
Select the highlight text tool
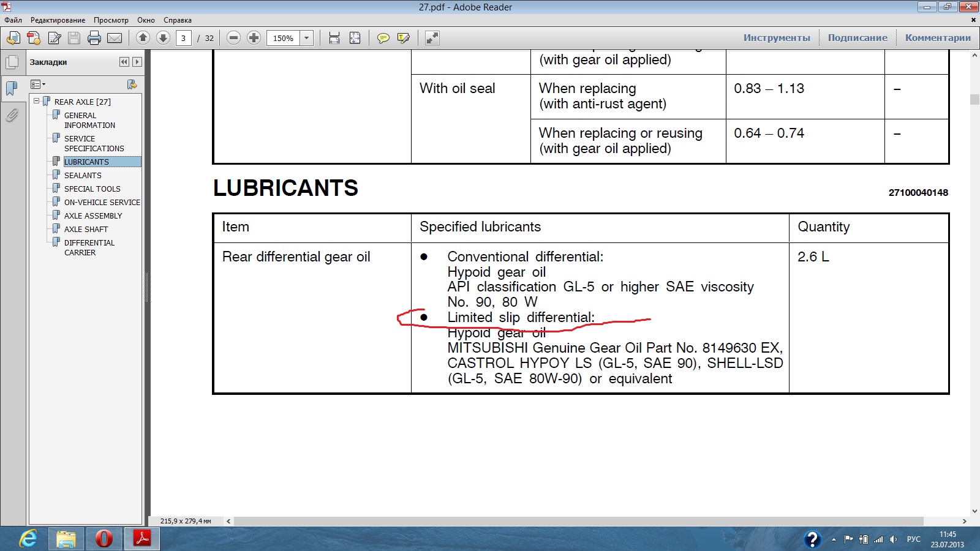(x=403, y=38)
